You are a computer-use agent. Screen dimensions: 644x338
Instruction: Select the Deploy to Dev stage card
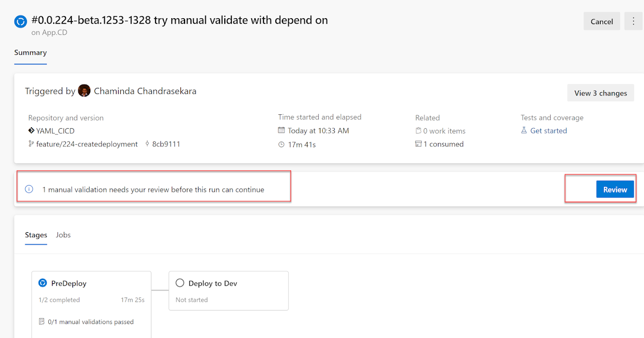[229, 291]
